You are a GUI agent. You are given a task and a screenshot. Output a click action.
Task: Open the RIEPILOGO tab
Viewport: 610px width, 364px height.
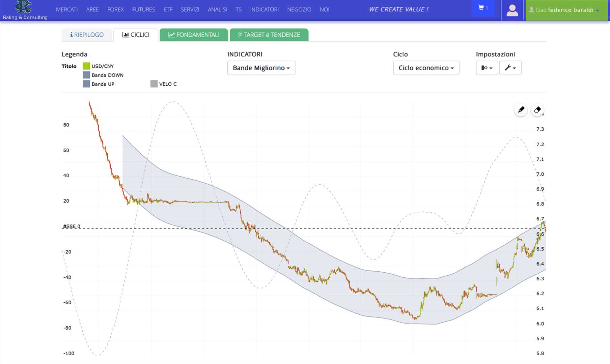pos(87,35)
